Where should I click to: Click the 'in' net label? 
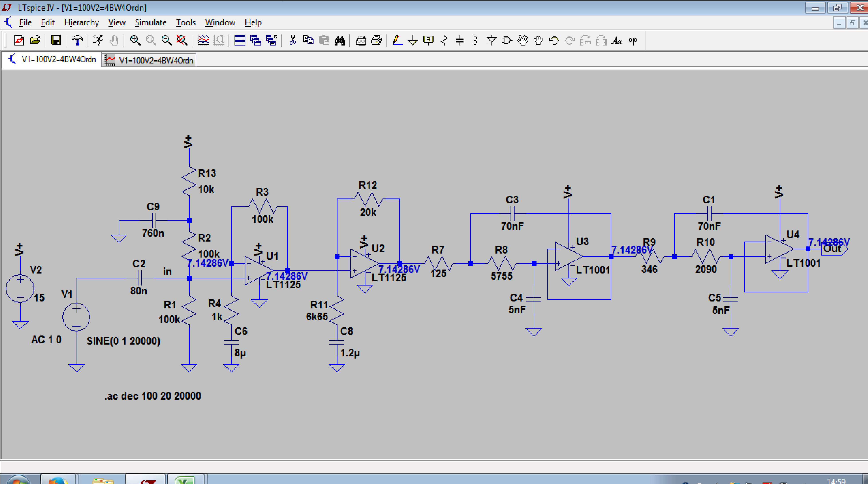tap(168, 271)
